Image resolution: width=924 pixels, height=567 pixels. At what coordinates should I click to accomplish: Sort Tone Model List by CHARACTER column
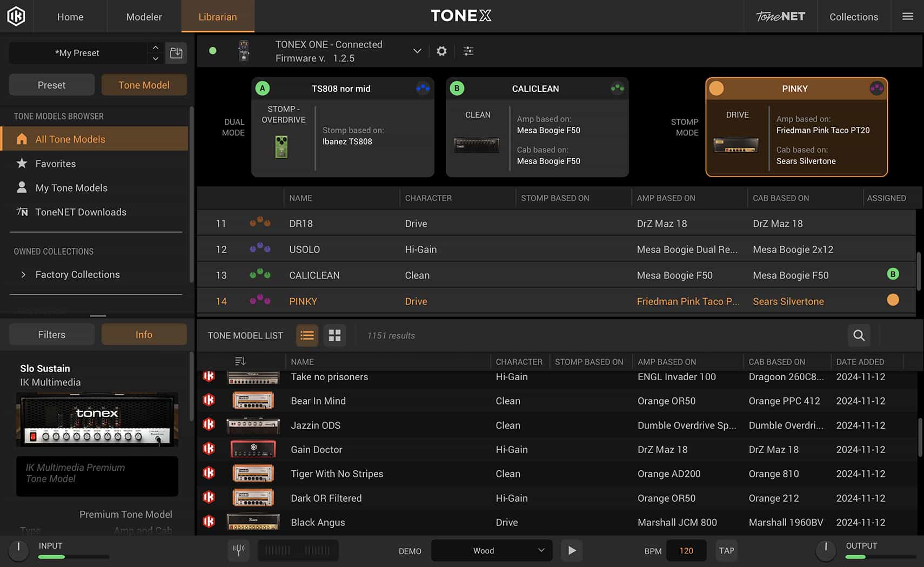519,362
